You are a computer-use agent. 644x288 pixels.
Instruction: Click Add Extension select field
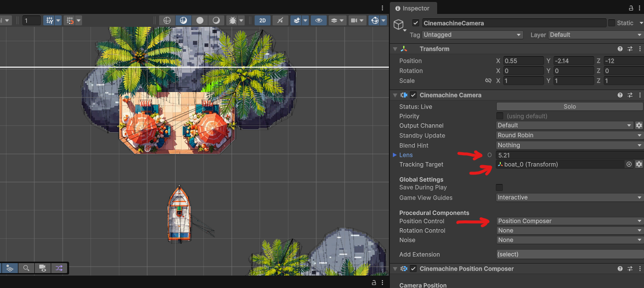click(x=568, y=254)
